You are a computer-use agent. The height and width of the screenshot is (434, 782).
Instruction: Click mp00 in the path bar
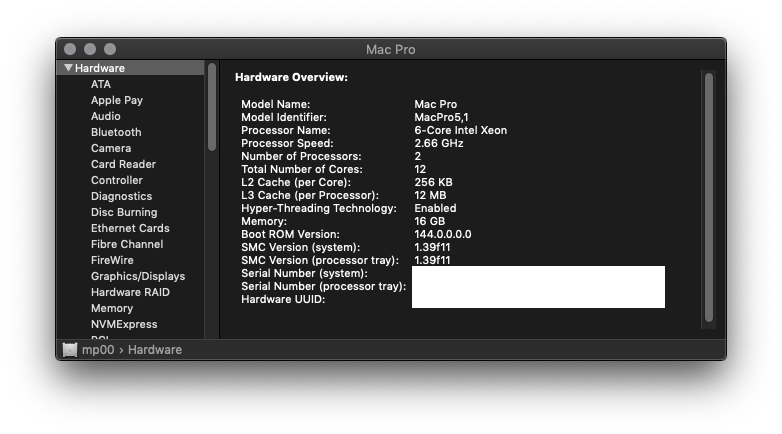98,350
